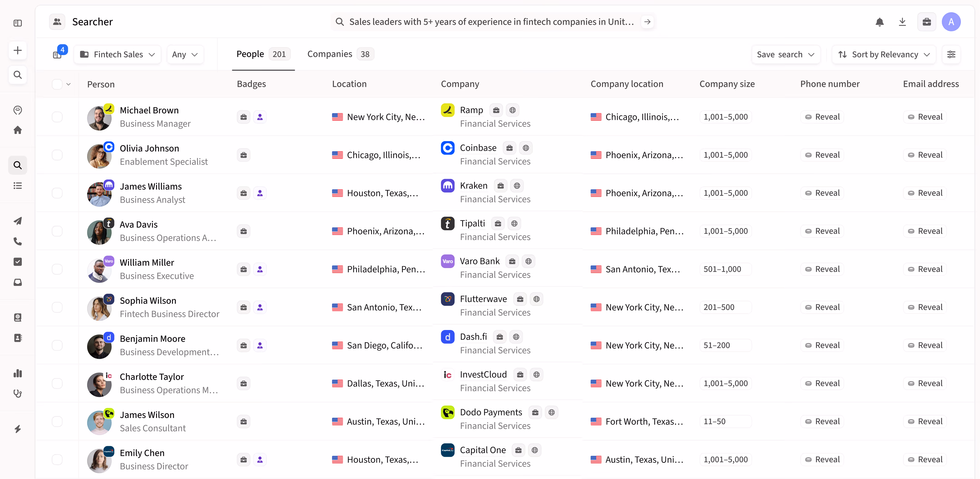Image resolution: width=980 pixels, height=479 pixels.
Task: Click the San Diego location cell
Action: click(377, 346)
